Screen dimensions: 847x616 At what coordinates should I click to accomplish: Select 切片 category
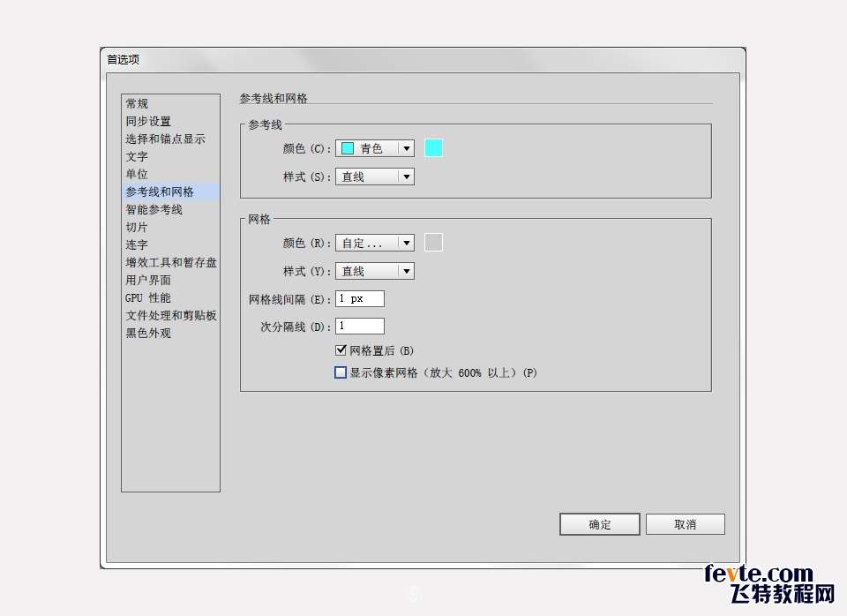[x=170, y=227]
